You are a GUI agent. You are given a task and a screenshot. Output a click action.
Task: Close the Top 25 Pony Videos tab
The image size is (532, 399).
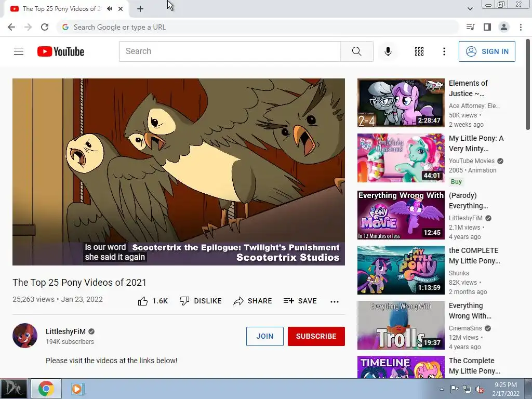121,9
